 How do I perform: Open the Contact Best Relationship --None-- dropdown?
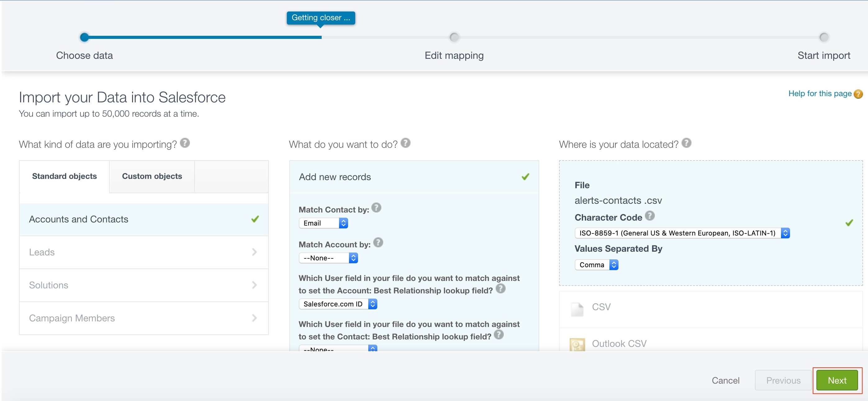[338, 348]
